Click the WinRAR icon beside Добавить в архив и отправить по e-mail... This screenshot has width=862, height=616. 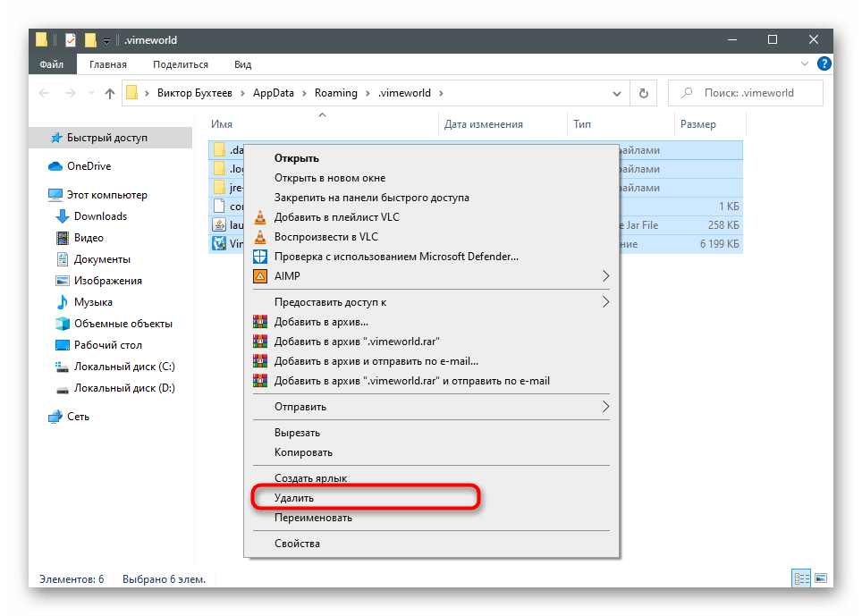point(260,361)
